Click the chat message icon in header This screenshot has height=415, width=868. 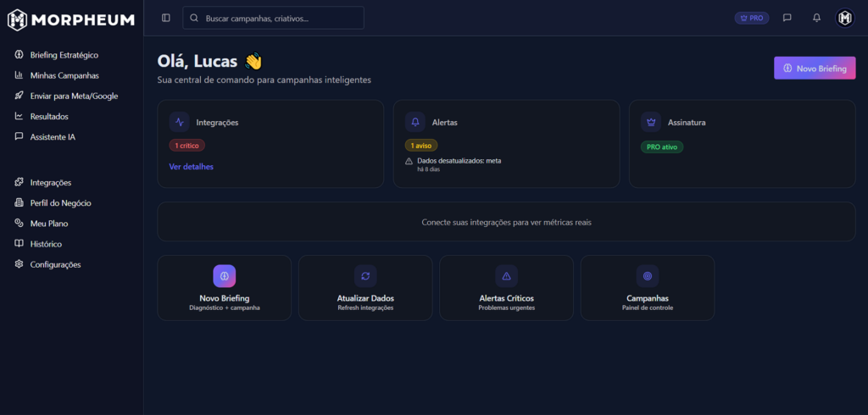[x=787, y=18]
